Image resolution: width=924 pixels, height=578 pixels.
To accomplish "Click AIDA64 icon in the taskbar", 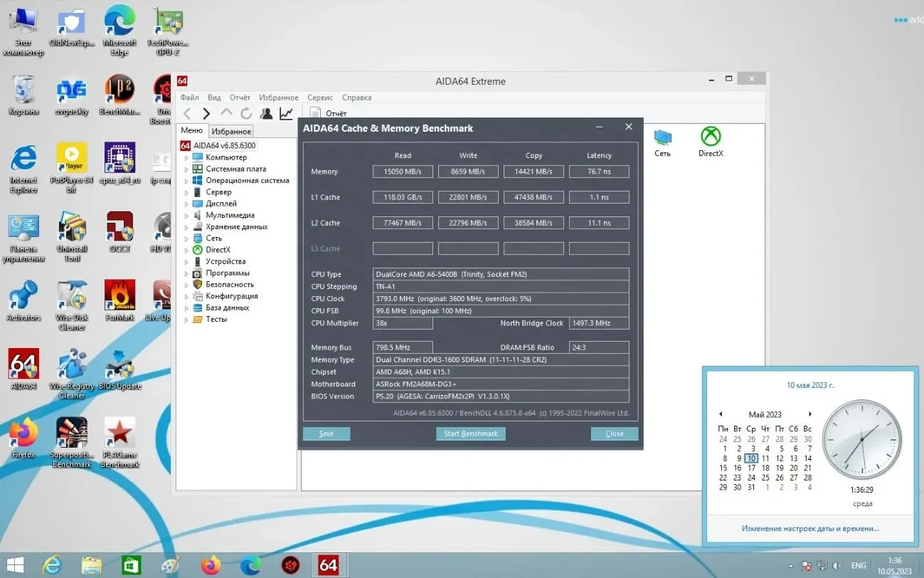I will point(328,565).
